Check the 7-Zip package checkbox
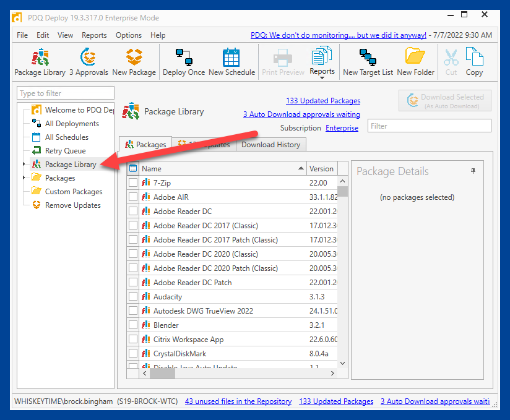The width and height of the screenshot is (510, 420). (x=132, y=182)
